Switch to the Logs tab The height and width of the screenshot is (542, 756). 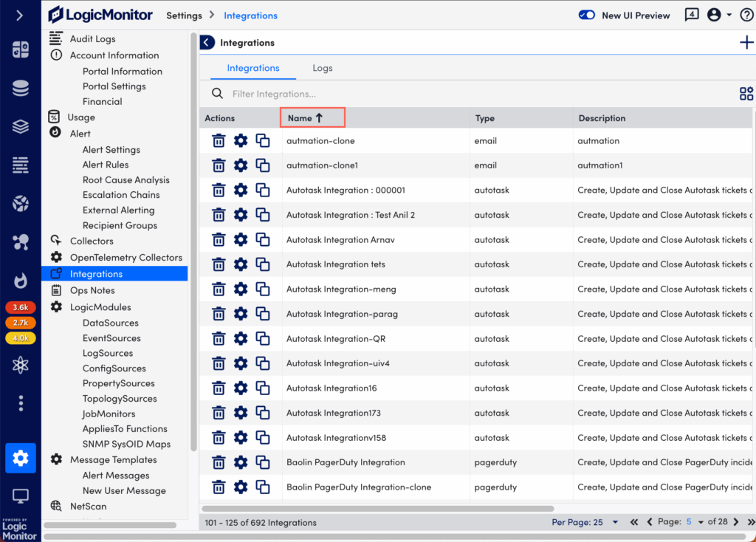pyautogui.click(x=323, y=68)
